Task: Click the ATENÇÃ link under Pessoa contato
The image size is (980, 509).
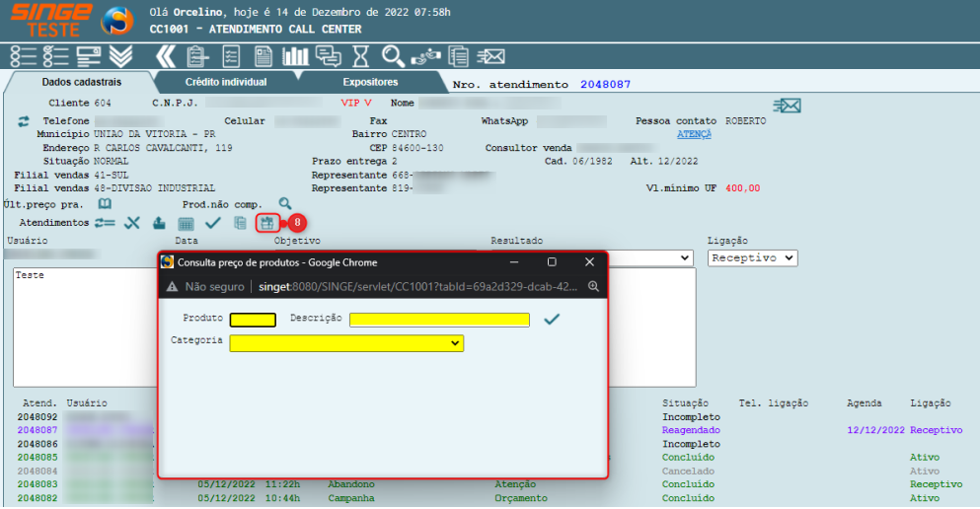Action: click(694, 134)
